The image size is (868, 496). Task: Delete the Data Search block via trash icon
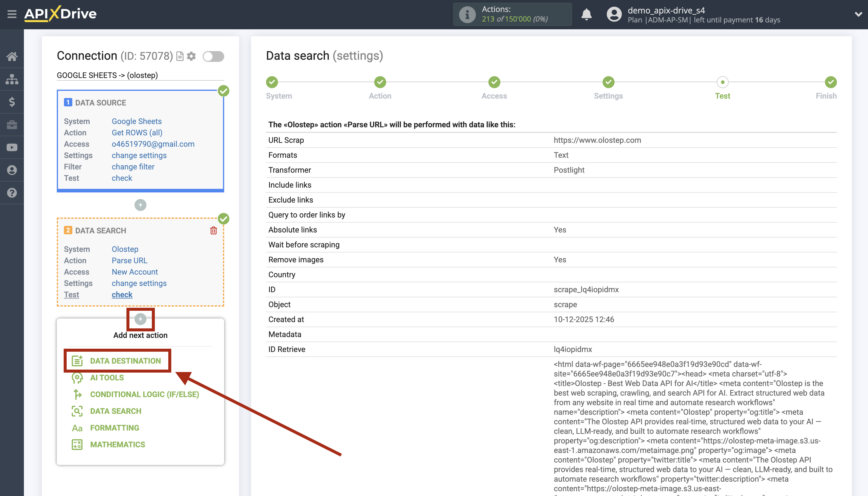pos(213,230)
